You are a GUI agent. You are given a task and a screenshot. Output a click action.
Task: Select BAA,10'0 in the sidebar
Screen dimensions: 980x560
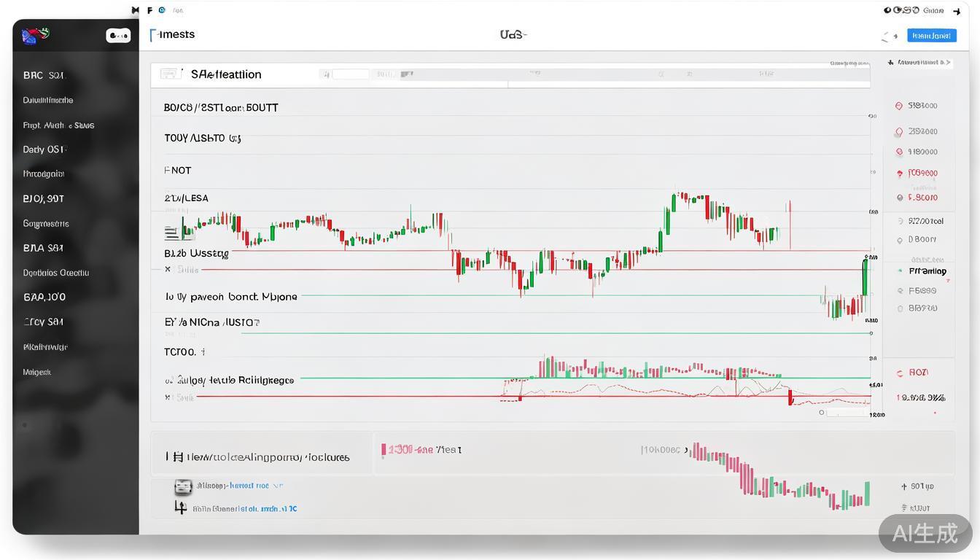pyautogui.click(x=44, y=297)
